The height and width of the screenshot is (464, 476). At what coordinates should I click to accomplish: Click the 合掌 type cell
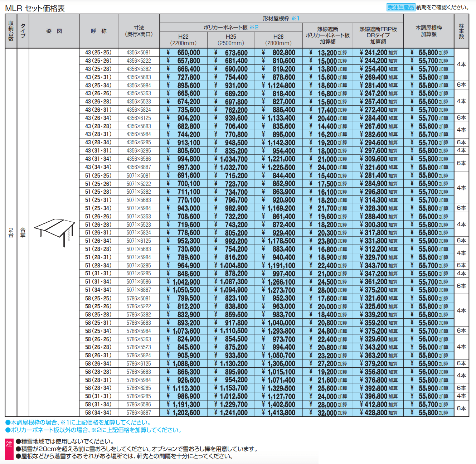pos(23,232)
